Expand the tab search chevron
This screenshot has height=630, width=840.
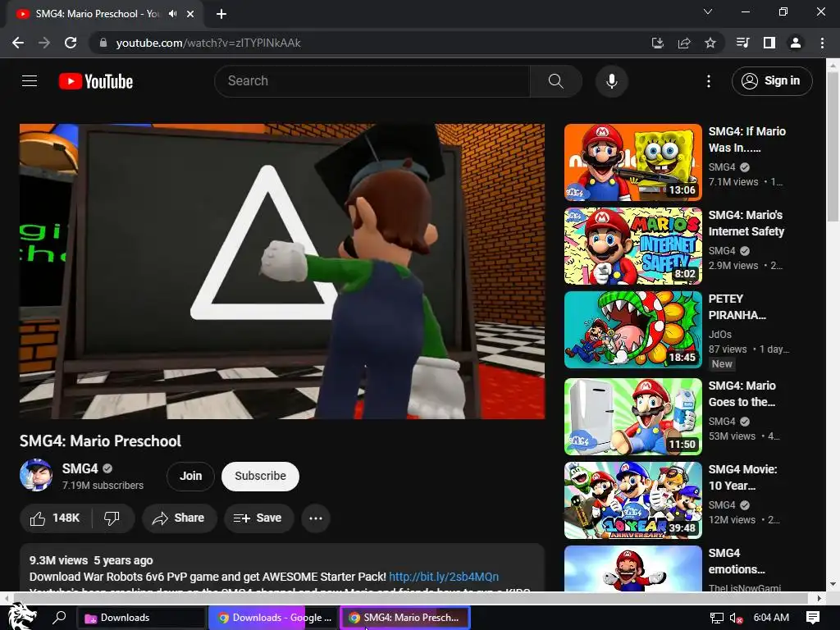click(708, 11)
